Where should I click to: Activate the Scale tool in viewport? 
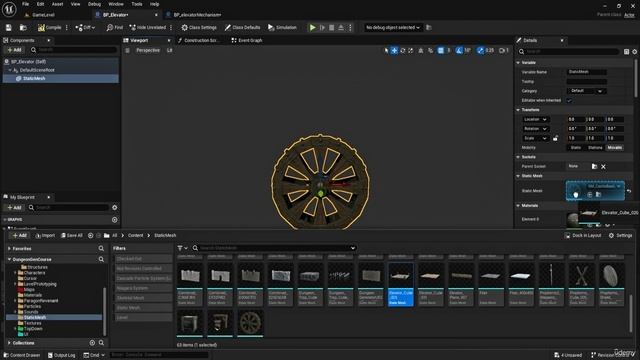point(411,50)
